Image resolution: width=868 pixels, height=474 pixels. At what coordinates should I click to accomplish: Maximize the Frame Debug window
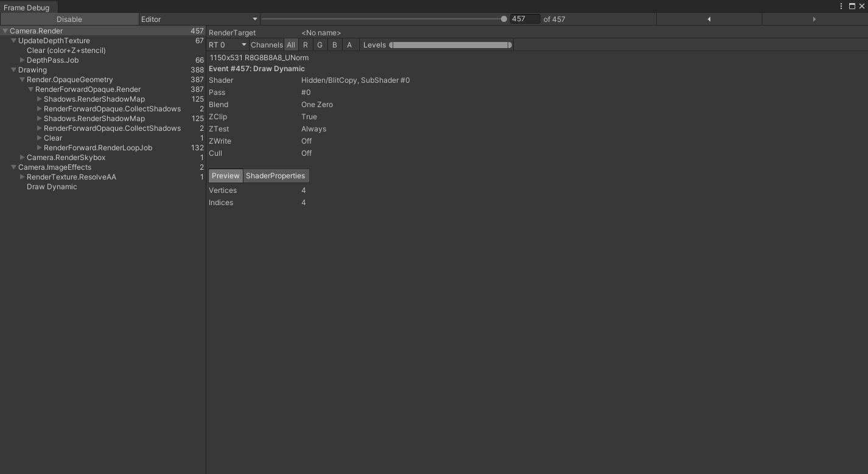[852, 6]
